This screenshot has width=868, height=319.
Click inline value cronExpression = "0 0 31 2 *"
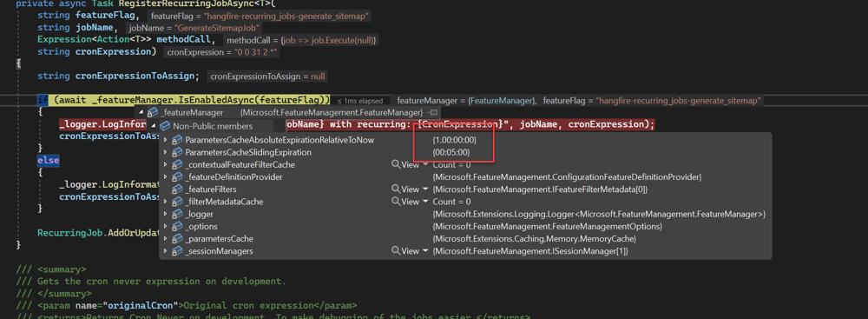point(221,52)
